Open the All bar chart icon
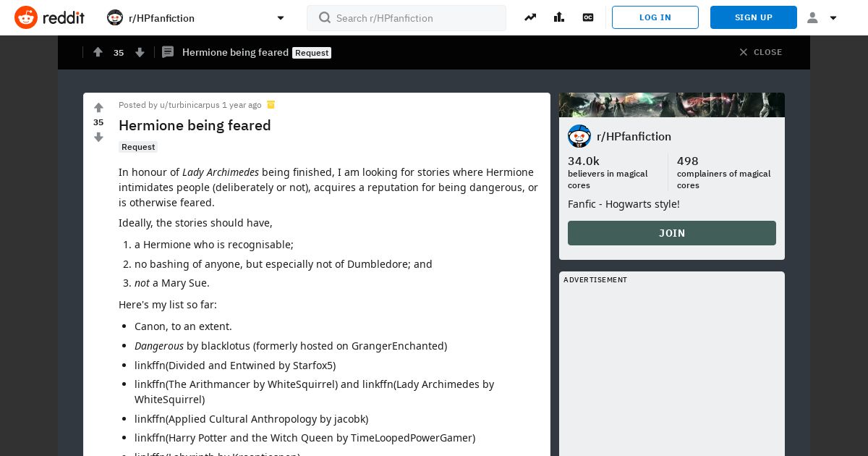868x456 pixels. pyautogui.click(x=559, y=17)
